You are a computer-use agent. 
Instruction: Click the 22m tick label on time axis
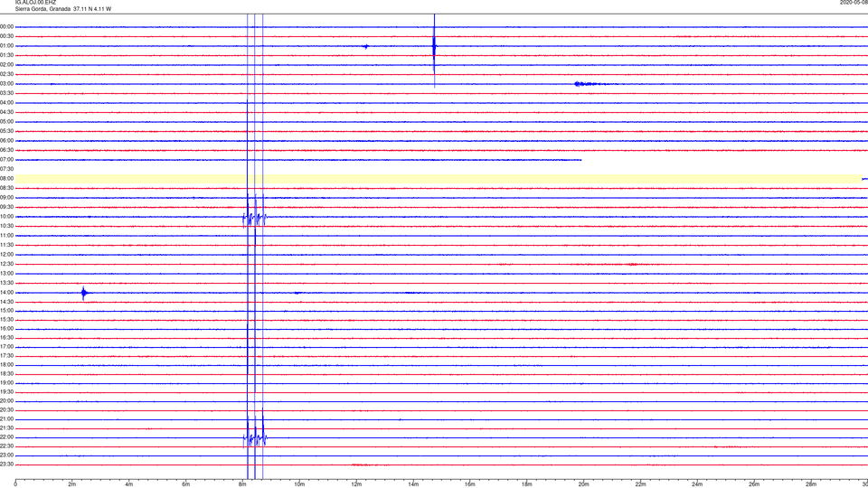point(640,484)
